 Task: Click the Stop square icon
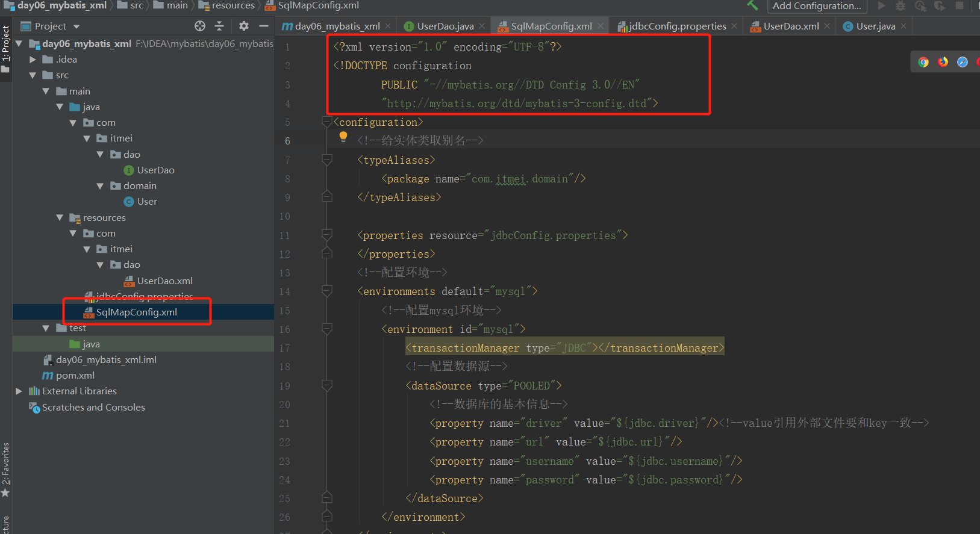coord(960,5)
